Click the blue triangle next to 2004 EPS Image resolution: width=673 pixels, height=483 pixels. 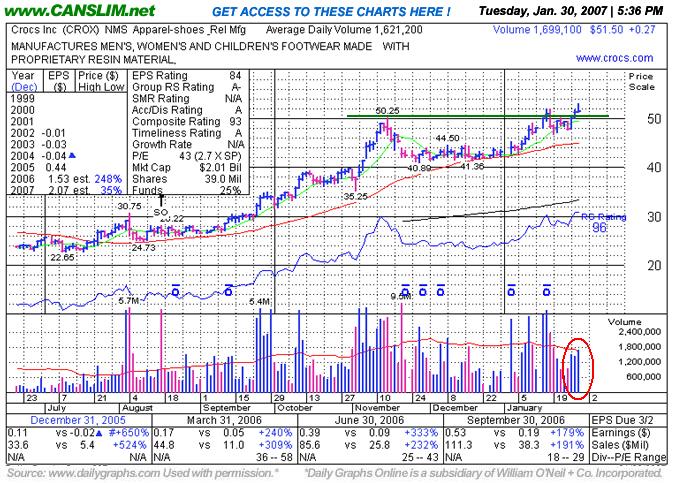click(72, 155)
